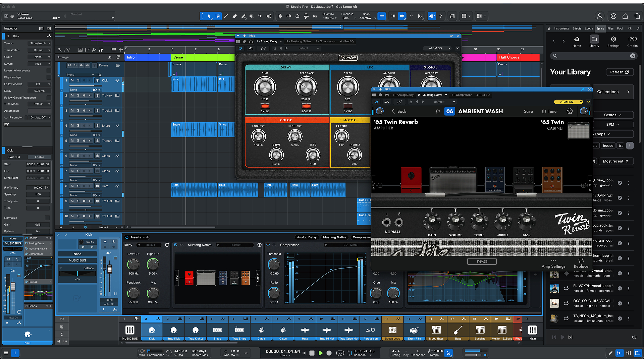
Task: Click the Play button in transport
Action: (320, 353)
